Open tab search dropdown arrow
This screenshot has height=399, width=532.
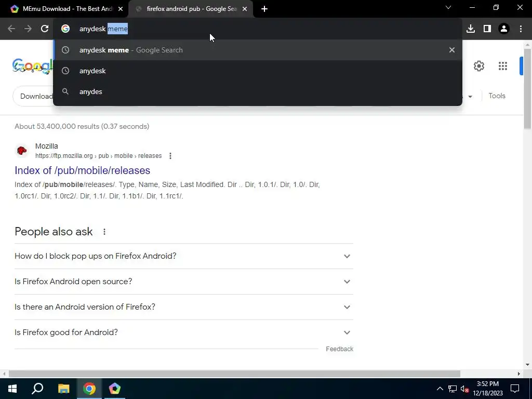(x=448, y=7)
